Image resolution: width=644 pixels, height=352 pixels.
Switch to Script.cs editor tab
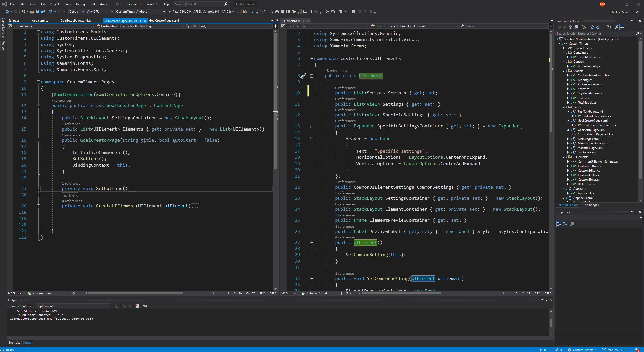[x=14, y=21]
